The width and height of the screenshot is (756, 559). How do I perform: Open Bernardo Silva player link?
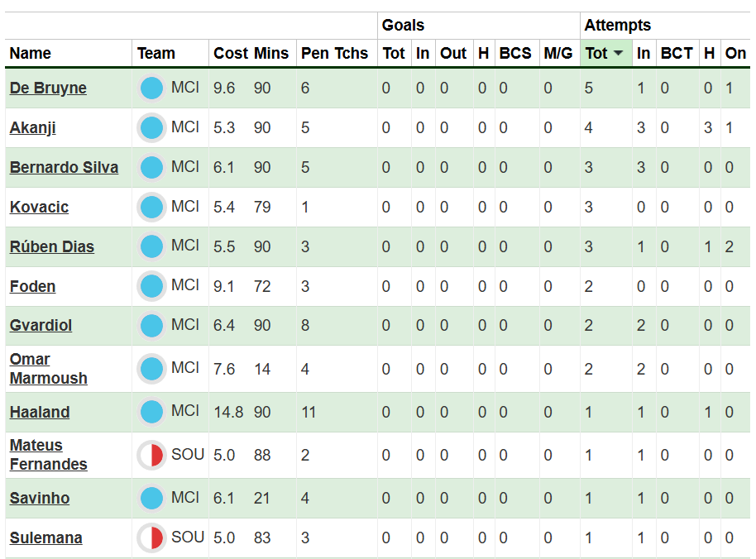point(64,168)
